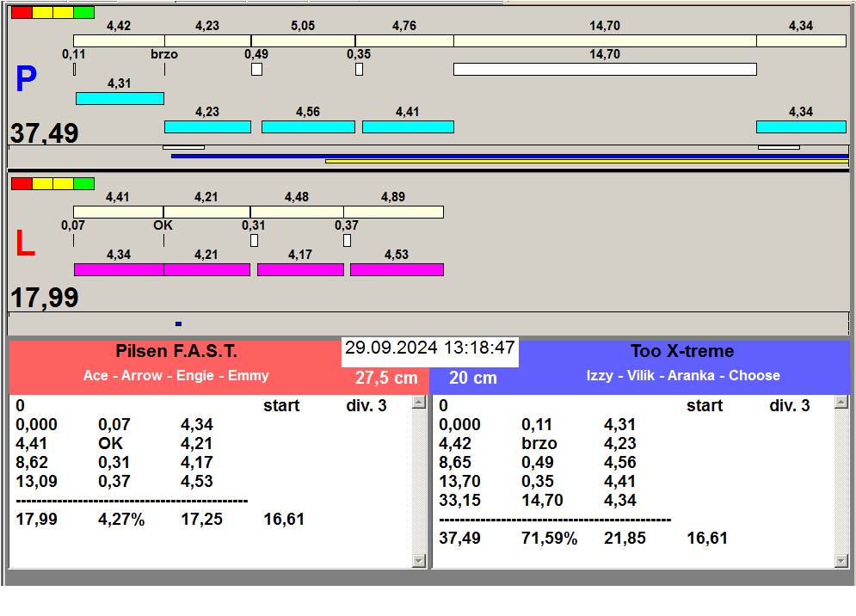
Task: Click the long blue progress line in lane P
Action: click(510, 157)
